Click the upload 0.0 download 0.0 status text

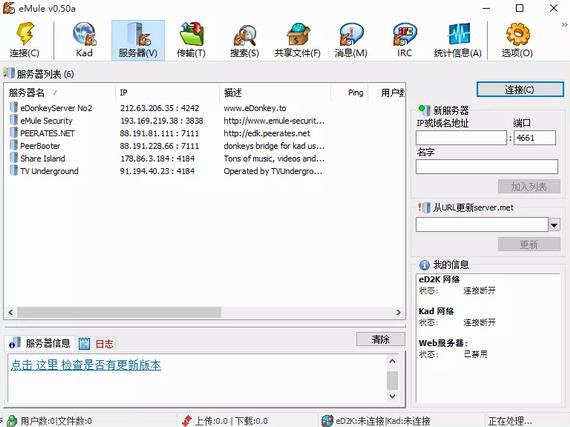(x=232, y=421)
